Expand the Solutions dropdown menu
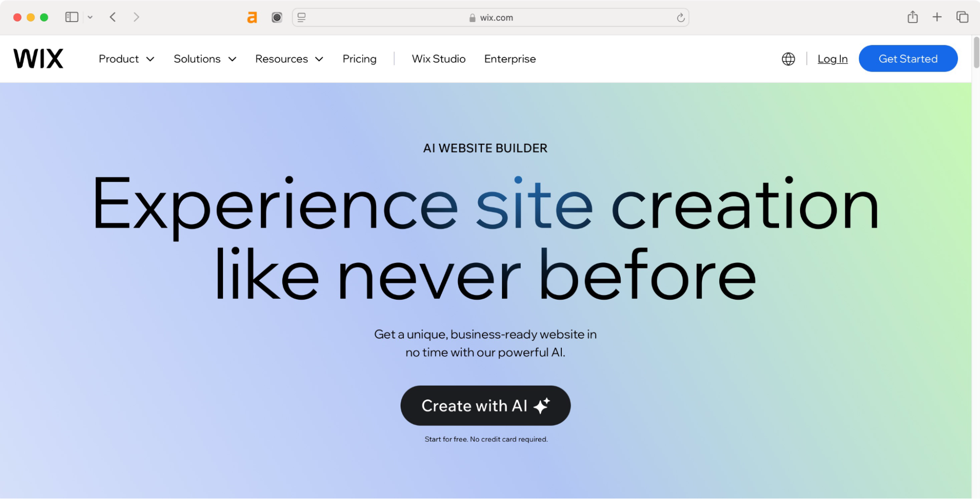 click(x=204, y=58)
